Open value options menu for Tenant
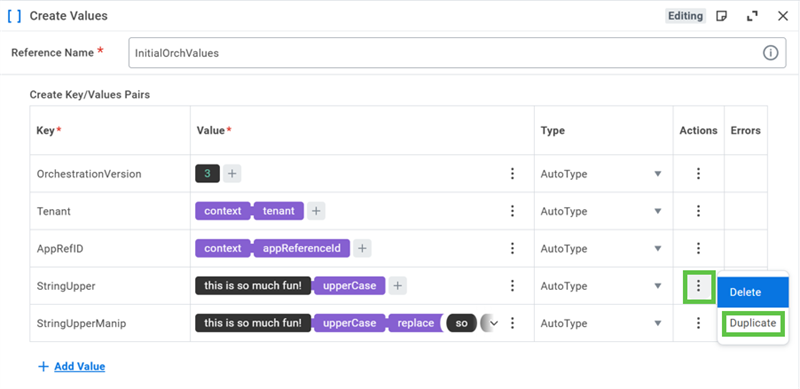 tap(512, 211)
